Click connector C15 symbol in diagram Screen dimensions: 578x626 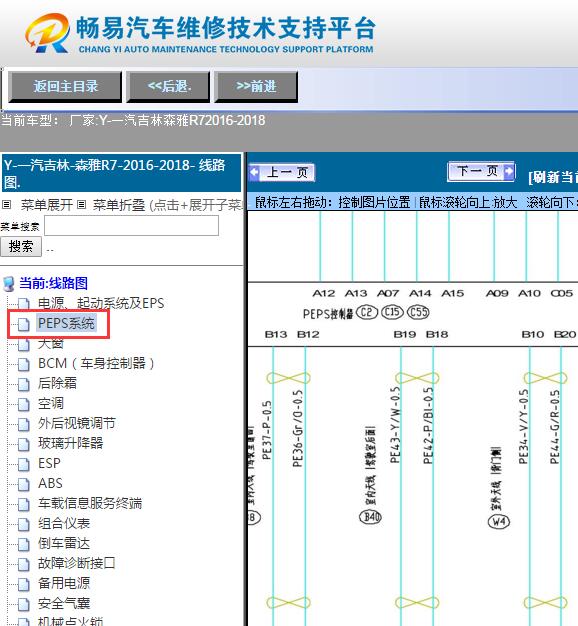[x=393, y=312]
